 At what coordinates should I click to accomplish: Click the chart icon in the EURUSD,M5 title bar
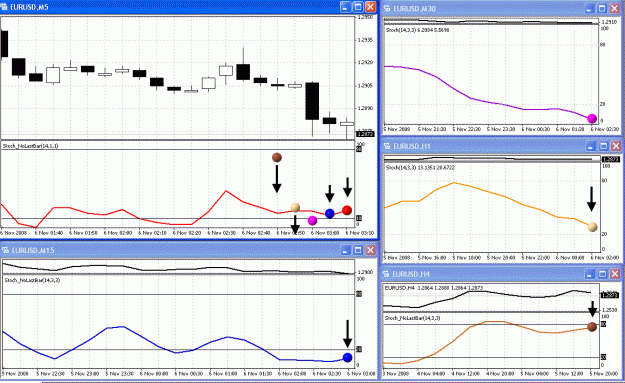[x=4, y=7]
